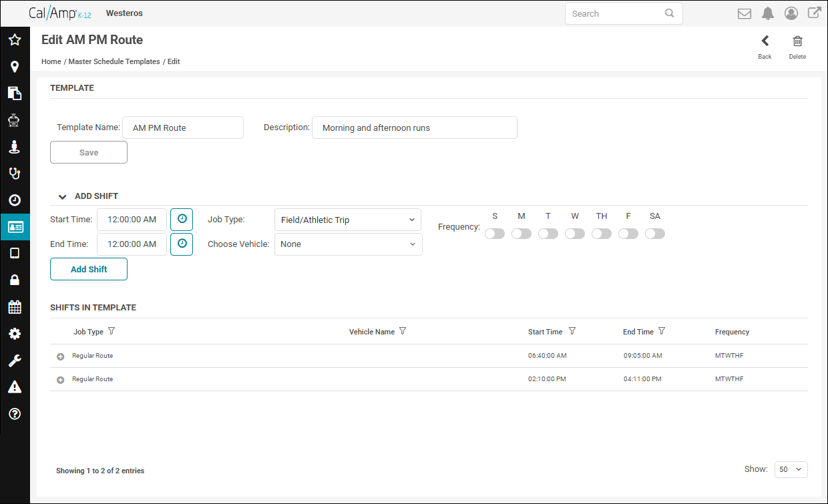Toggle Thursday (TH) frequency switch
Viewport: 828px width, 504px height.
(602, 234)
